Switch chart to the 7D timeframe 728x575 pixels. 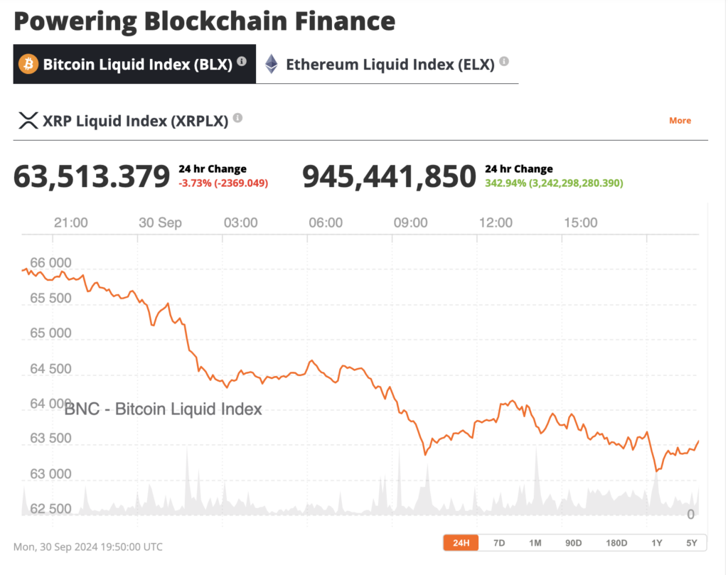498,542
